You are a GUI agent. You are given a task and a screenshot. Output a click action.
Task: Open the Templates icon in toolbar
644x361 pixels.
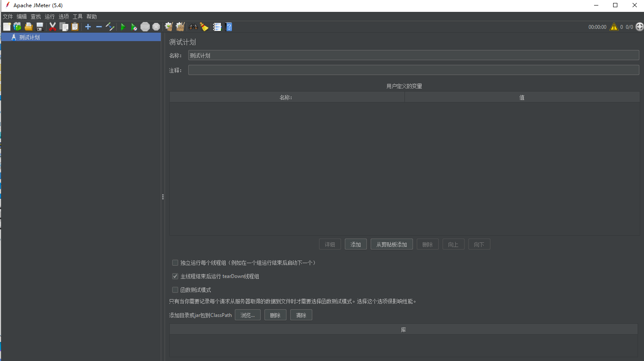(x=17, y=27)
